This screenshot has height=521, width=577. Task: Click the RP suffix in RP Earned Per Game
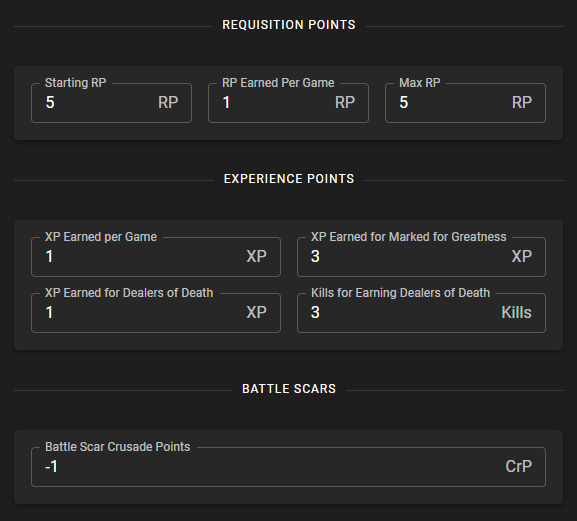click(345, 102)
